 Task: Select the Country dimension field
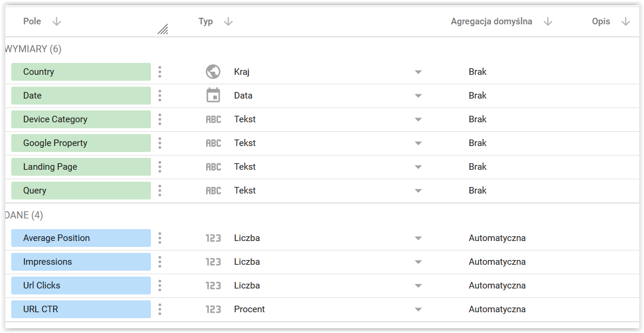click(81, 72)
